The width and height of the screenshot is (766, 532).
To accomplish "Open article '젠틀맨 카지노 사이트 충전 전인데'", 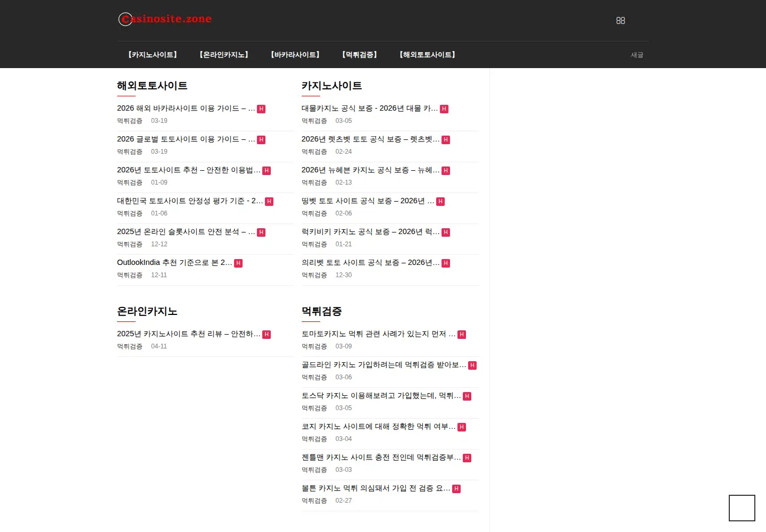I will (x=381, y=458).
